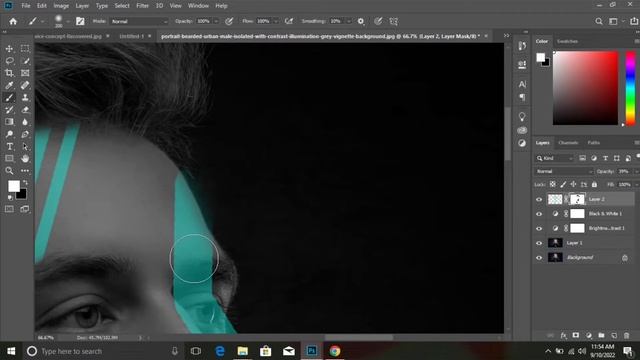The image size is (640, 360).
Task: Select the Rectangular Marquee tool
Action: (x=25, y=48)
